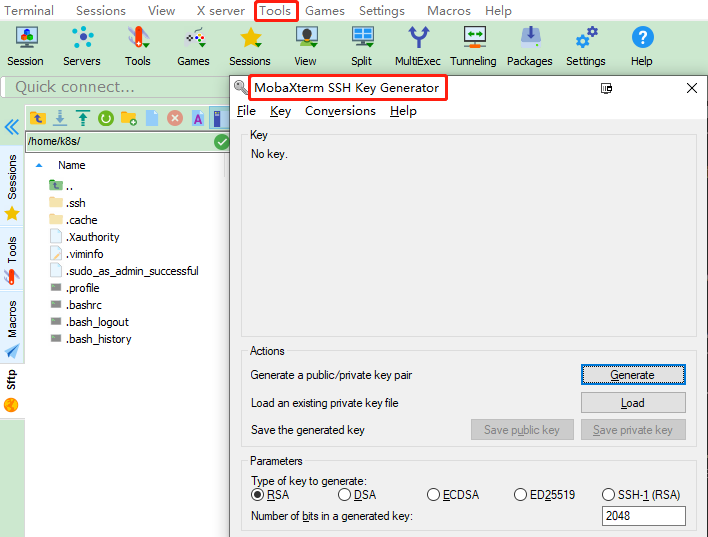Select the ECDSA key type
The width and height of the screenshot is (708, 537).
tap(433, 495)
